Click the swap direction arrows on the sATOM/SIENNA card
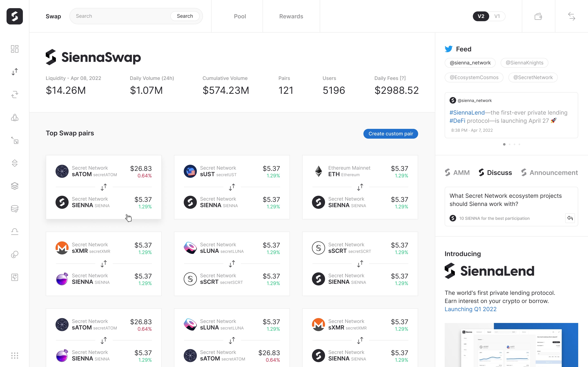Screen dimensions: 588x367 click(x=104, y=187)
